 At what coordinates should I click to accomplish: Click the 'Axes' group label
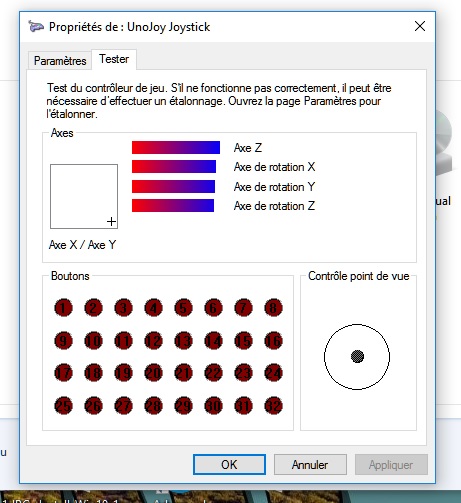coord(62,133)
